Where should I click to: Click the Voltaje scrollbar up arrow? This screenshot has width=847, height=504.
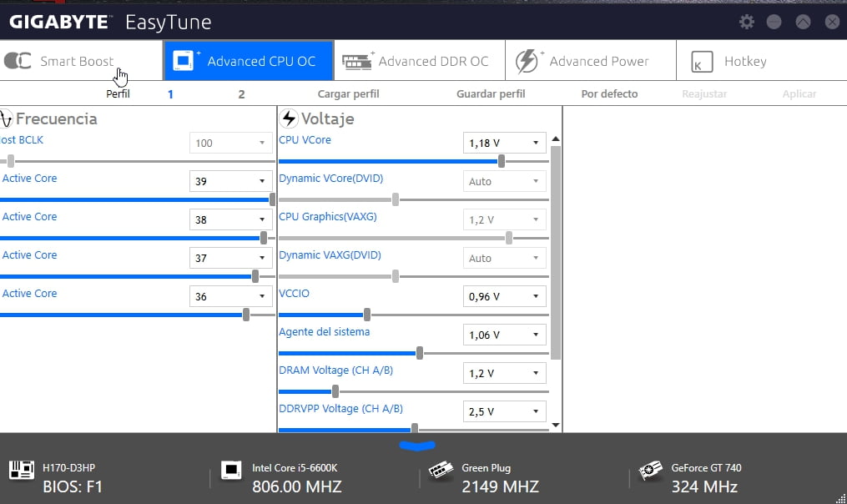[x=555, y=139]
